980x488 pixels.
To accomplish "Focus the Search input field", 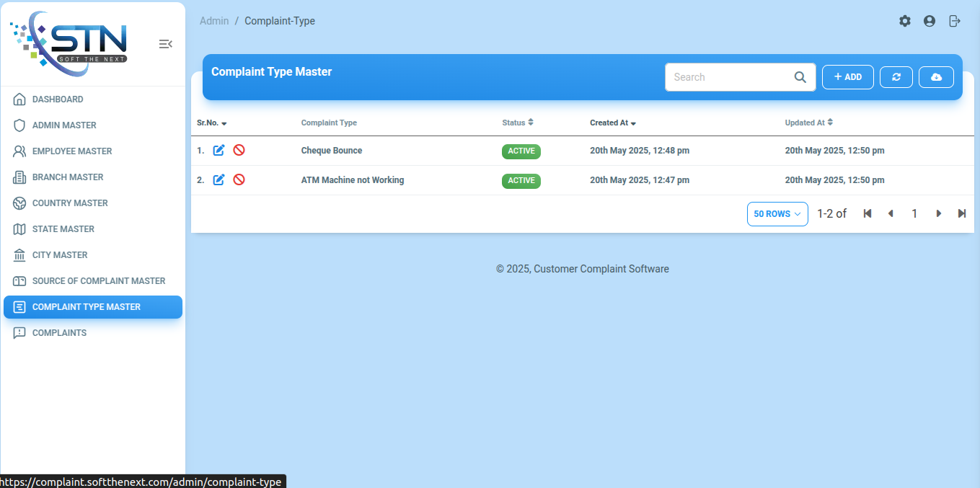I will coord(728,77).
